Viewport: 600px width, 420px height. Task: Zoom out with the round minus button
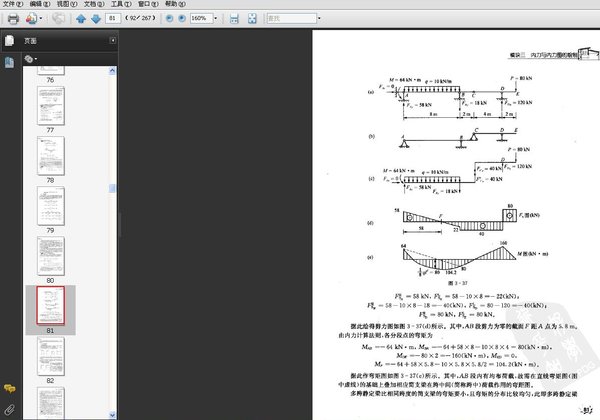tap(170, 18)
